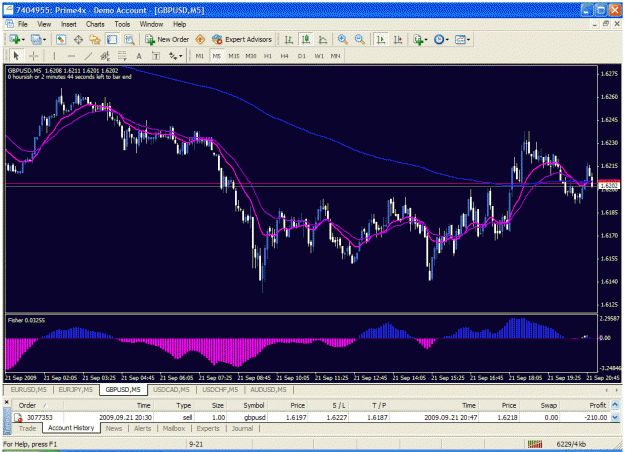Switch to USDCHF,M5 chart tab

click(x=220, y=390)
